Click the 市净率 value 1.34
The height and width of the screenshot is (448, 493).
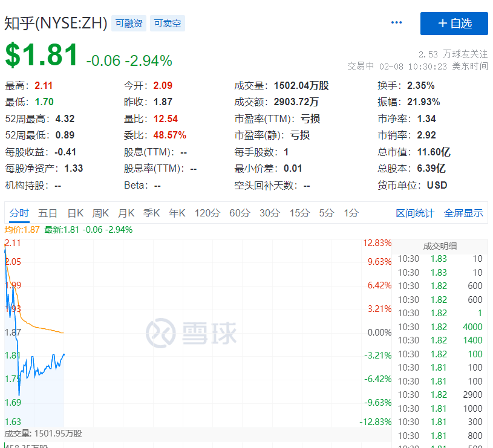coord(426,118)
